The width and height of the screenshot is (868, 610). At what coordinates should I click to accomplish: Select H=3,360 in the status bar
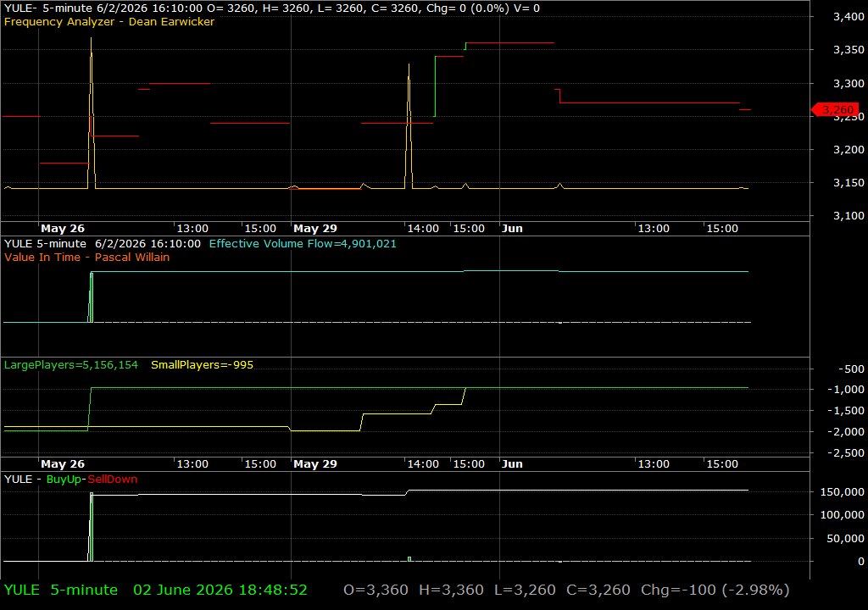click(451, 590)
